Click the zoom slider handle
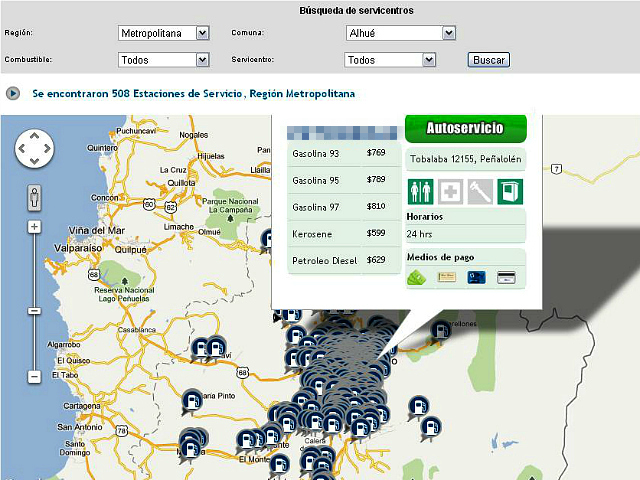Screen dimensions: 640x480 (34, 311)
